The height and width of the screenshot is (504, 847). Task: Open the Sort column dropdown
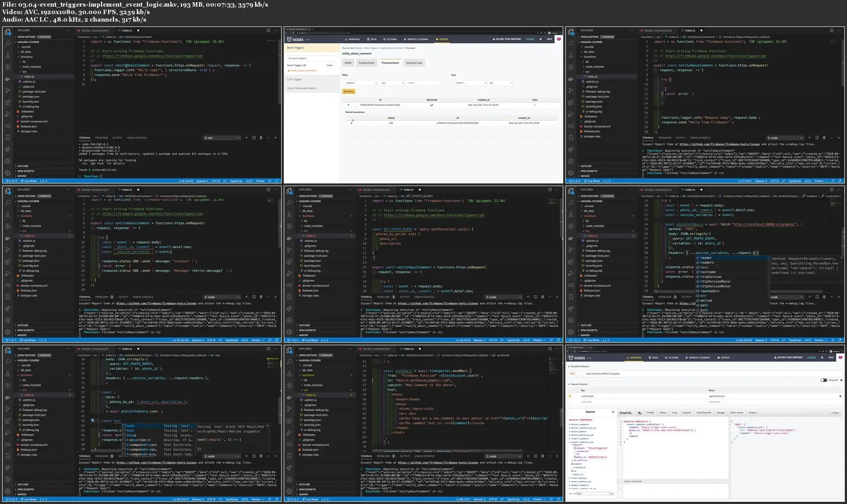(x=469, y=83)
